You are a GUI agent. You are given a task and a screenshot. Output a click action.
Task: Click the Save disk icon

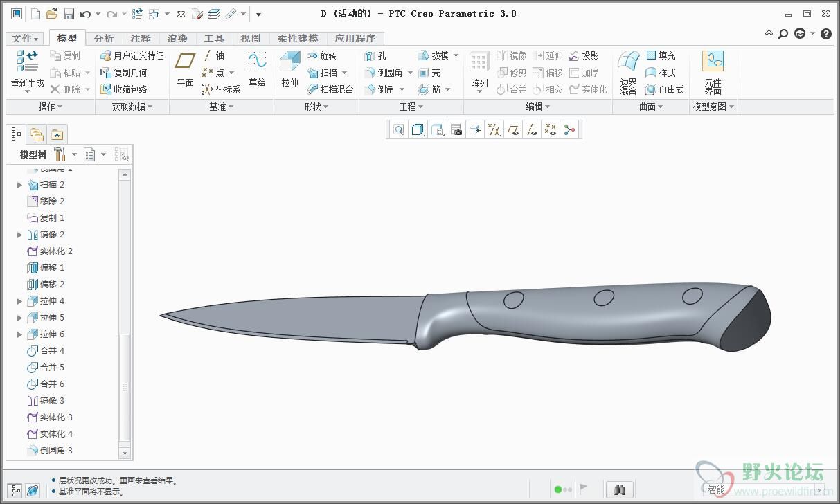coord(69,13)
